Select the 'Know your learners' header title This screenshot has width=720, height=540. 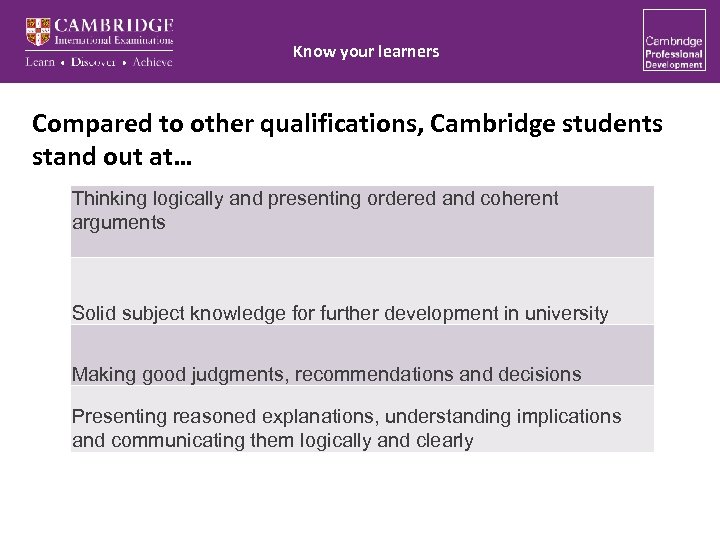click(x=366, y=51)
